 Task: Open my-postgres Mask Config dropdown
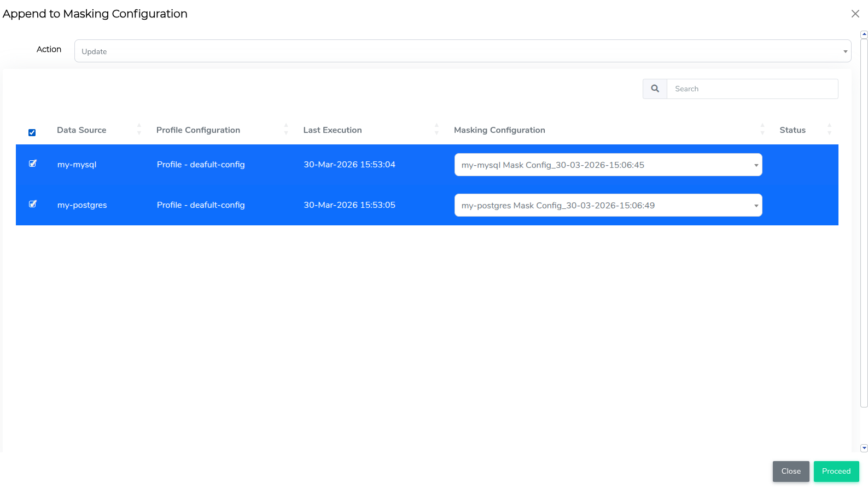608,205
